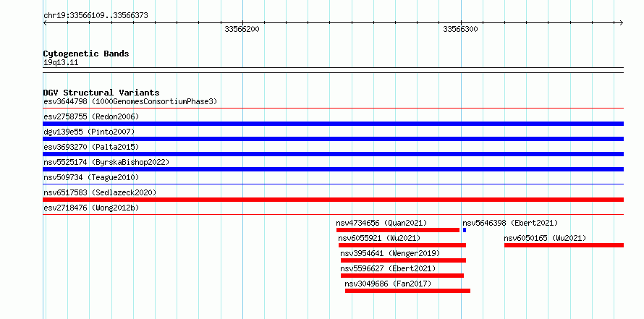Open variant esv3644798 (1000GenomesConsortiumPhase3) label
The height and width of the screenshot is (319, 644).
[130, 101]
